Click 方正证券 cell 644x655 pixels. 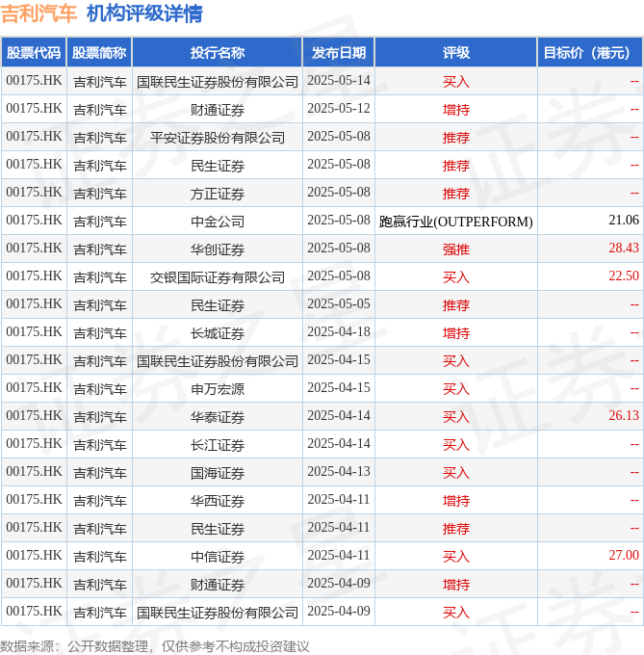(218, 194)
